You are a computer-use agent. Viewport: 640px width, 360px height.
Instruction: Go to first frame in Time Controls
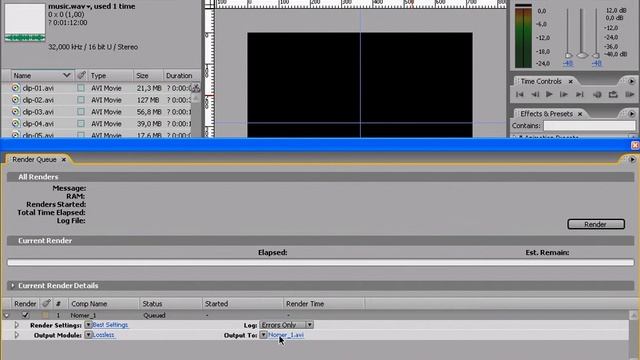tap(520, 95)
